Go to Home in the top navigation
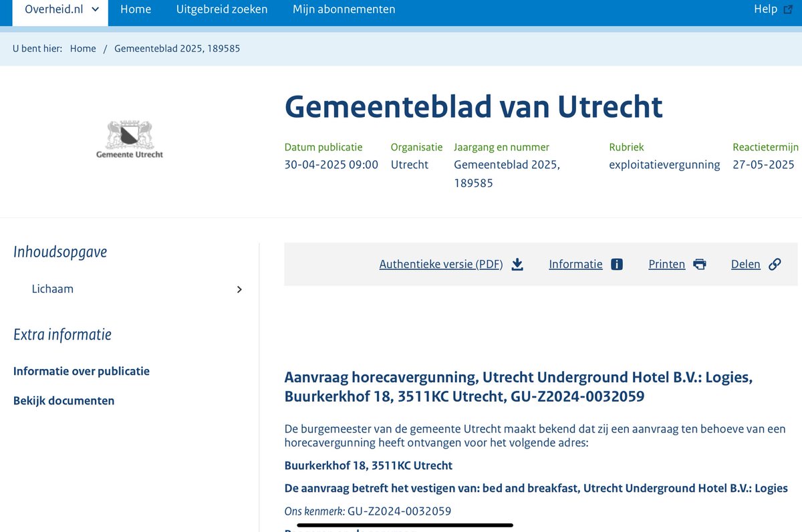The width and height of the screenshot is (802, 532). coord(136,9)
